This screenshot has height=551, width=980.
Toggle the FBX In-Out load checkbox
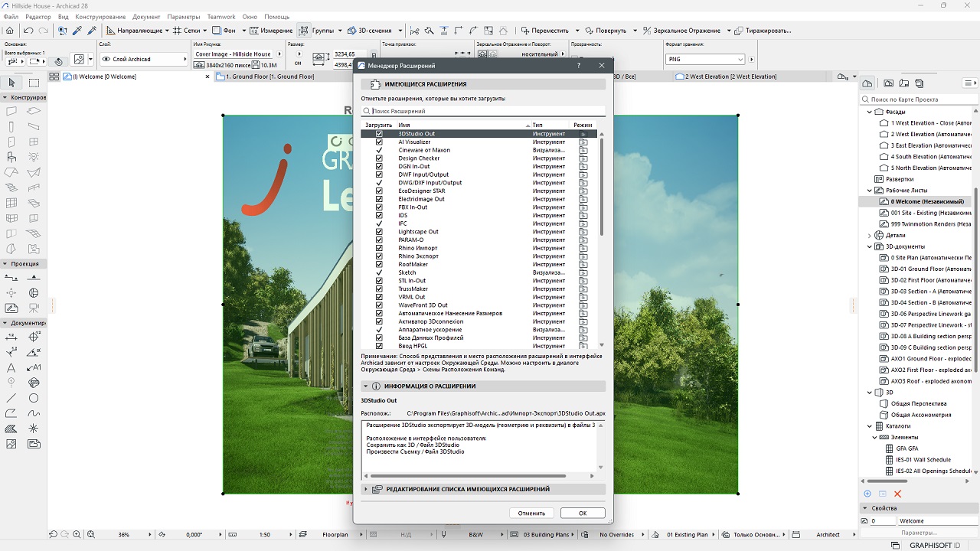pos(379,207)
